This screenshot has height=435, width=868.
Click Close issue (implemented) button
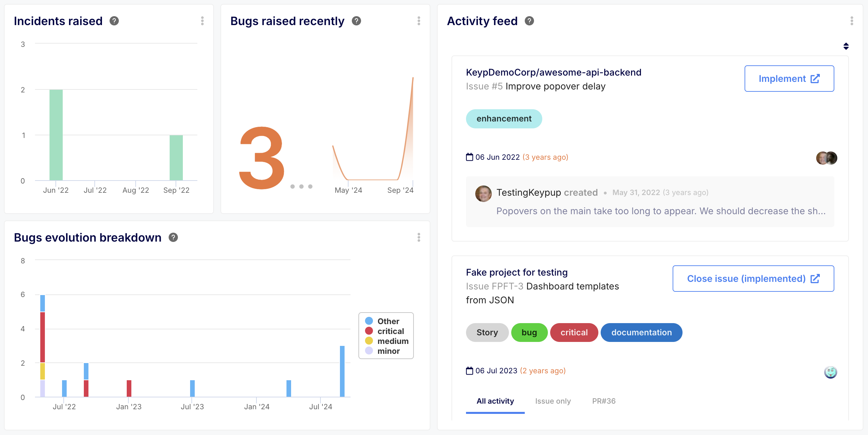[x=753, y=278]
